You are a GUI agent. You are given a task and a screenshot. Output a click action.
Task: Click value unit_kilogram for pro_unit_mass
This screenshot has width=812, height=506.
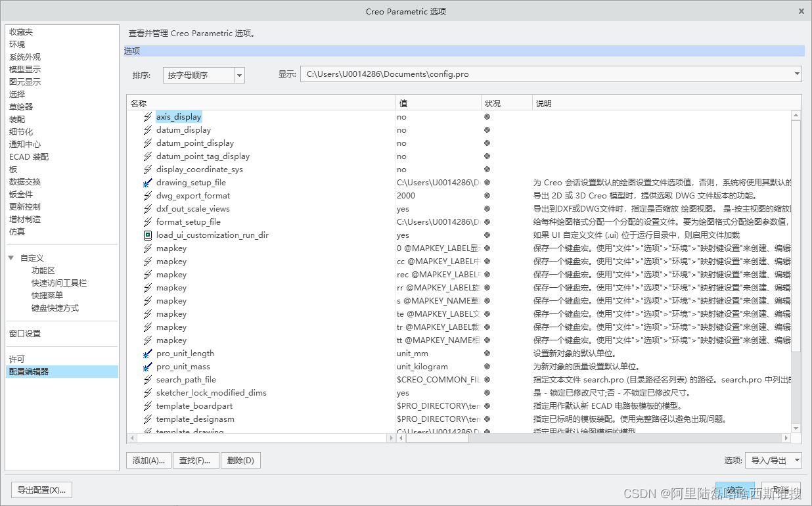422,367
